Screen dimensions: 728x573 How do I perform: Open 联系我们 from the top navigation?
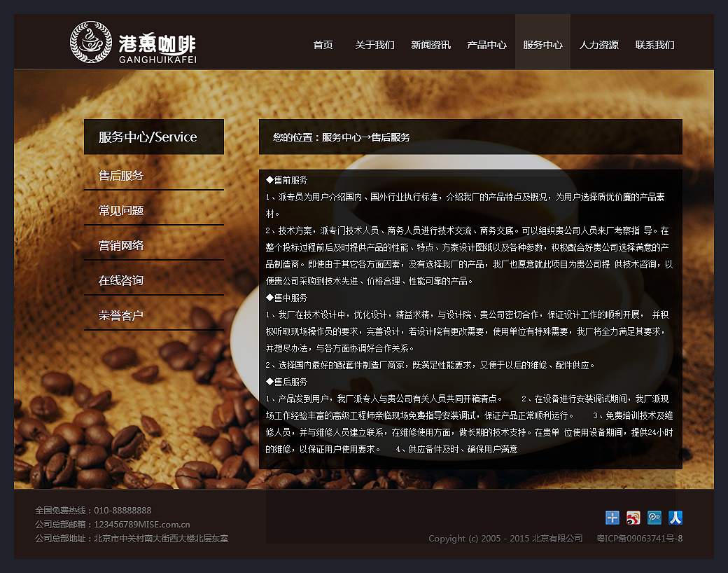(654, 44)
